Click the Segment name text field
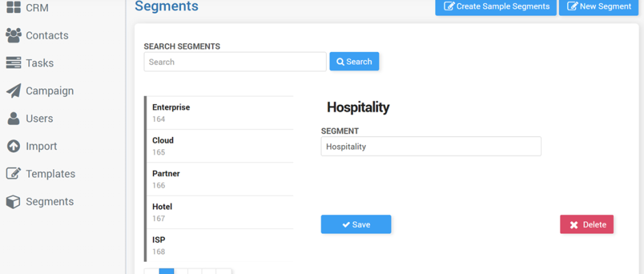This screenshot has width=644, height=274. [431, 146]
